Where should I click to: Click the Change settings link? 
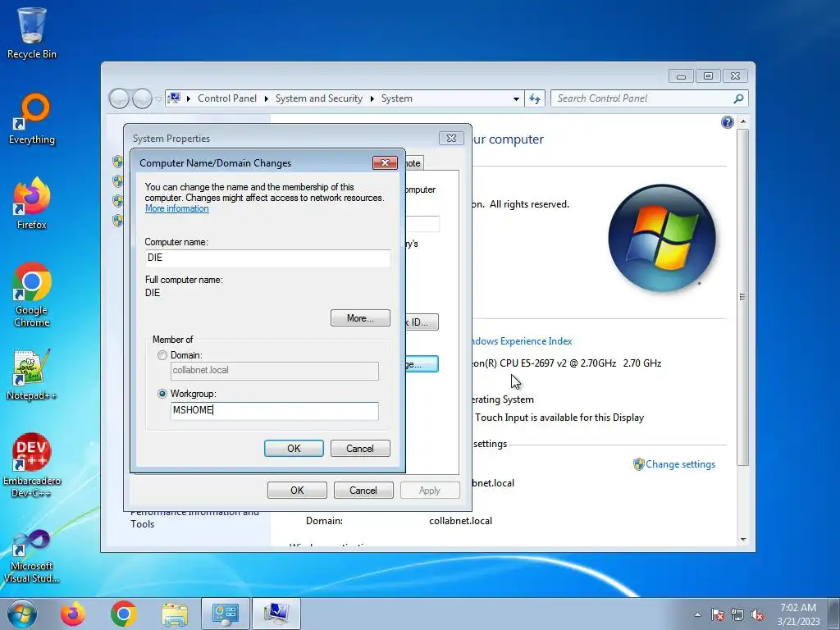coord(680,464)
